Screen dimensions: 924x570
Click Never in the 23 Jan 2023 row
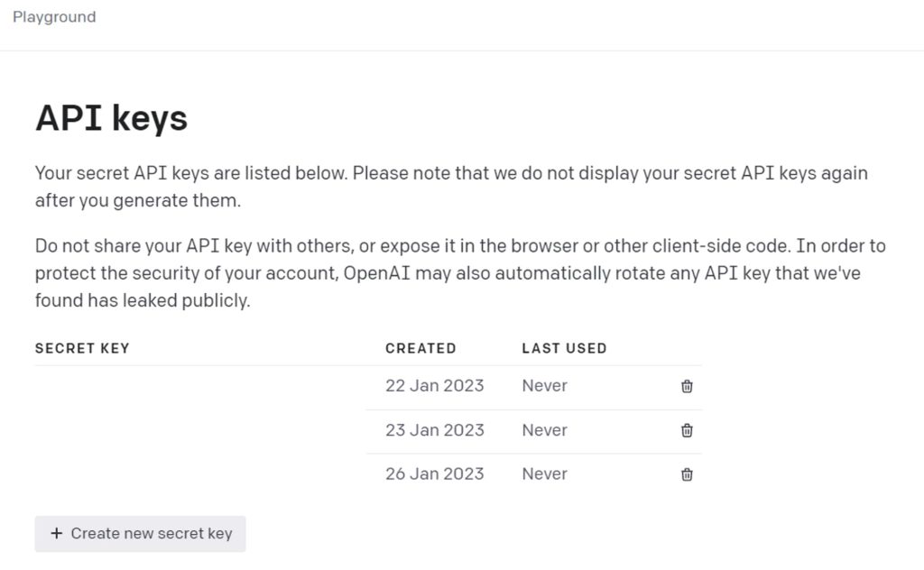(544, 430)
